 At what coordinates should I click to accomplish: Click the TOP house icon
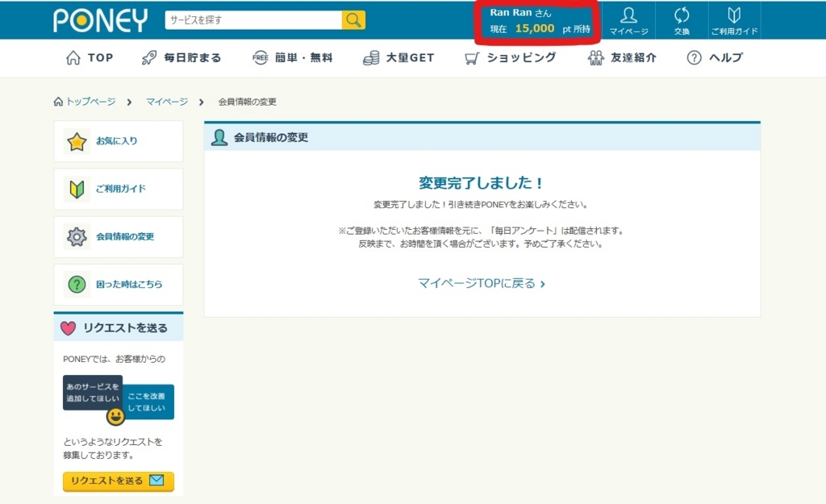(x=73, y=57)
